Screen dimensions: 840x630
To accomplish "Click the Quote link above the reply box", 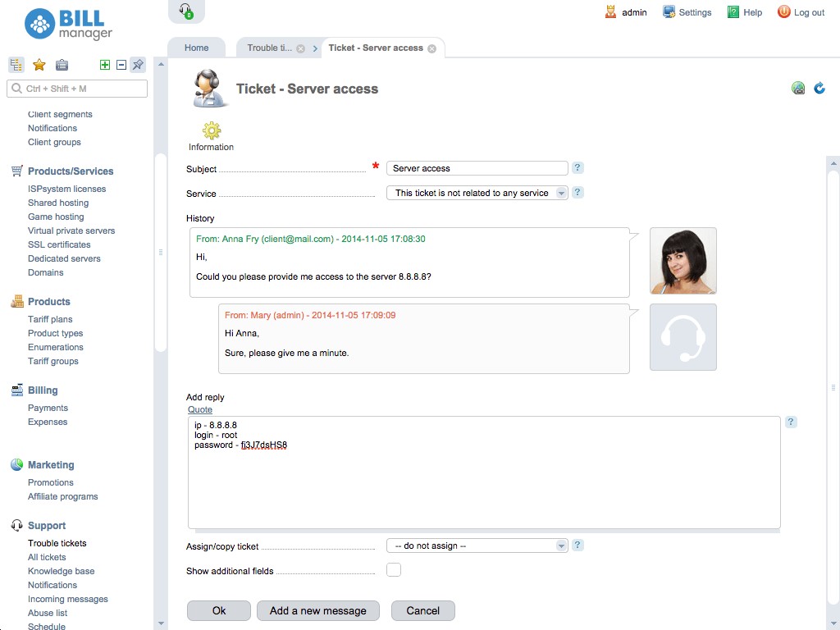I will pos(199,409).
